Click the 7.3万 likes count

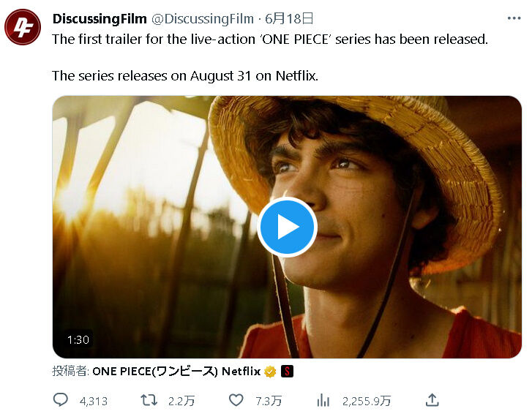(x=268, y=401)
